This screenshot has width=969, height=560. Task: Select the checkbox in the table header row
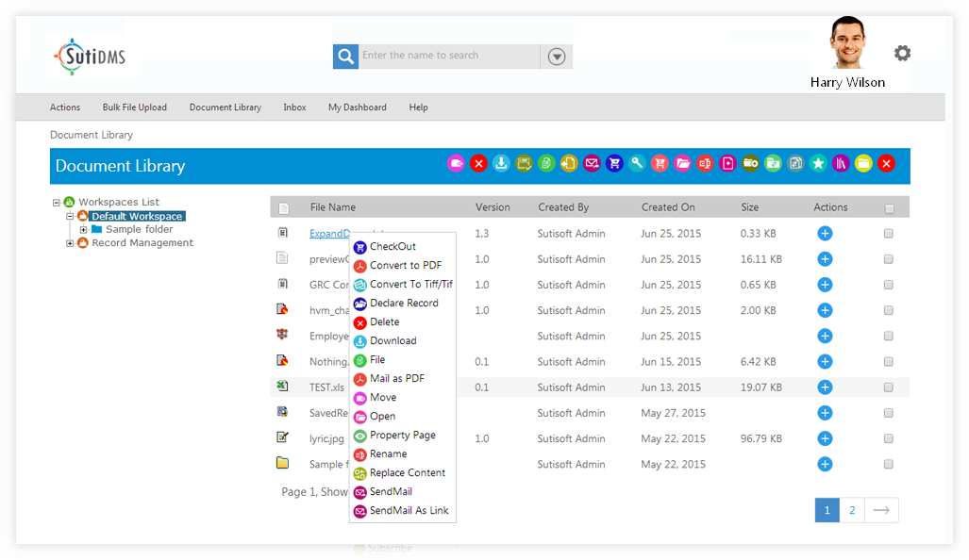[888, 206]
